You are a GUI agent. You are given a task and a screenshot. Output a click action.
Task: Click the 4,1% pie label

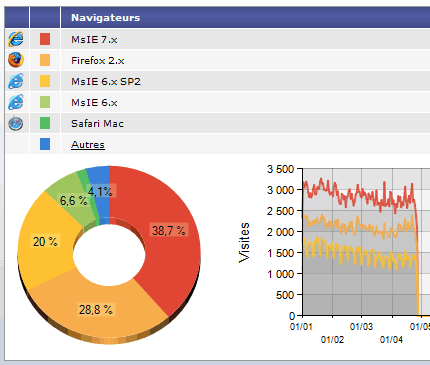100,192
